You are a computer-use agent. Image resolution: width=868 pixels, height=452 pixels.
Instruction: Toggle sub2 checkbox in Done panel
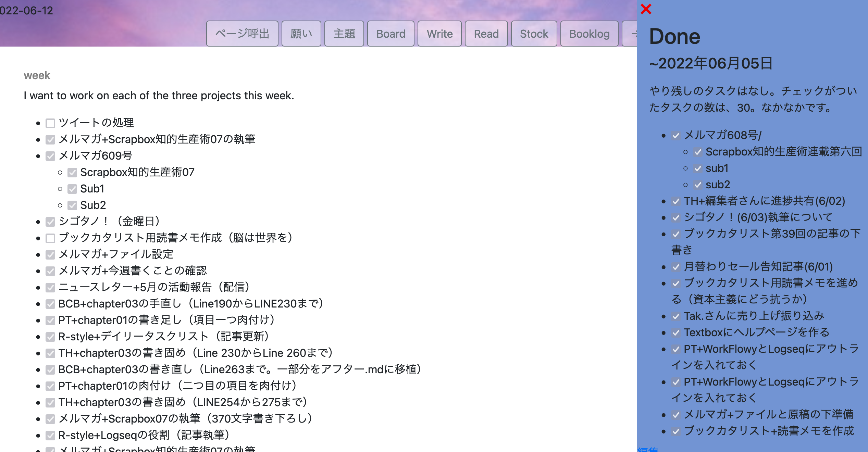point(698,185)
